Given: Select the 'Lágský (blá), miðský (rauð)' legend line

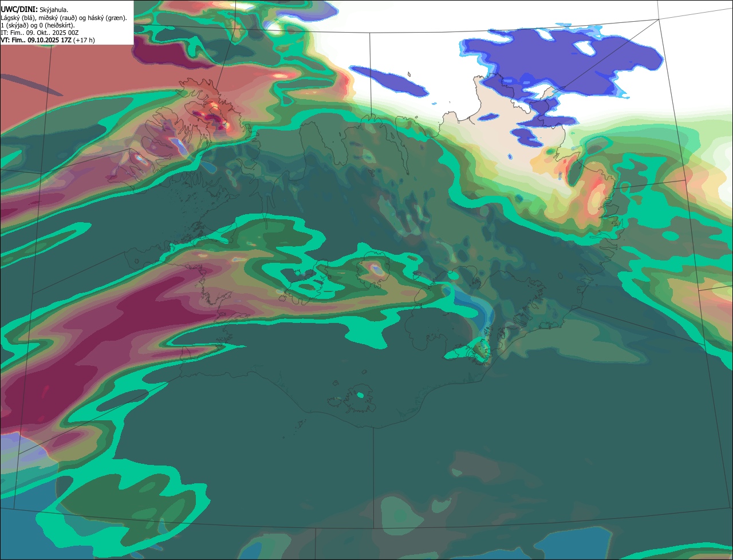Looking at the screenshot, I should (x=64, y=18).
